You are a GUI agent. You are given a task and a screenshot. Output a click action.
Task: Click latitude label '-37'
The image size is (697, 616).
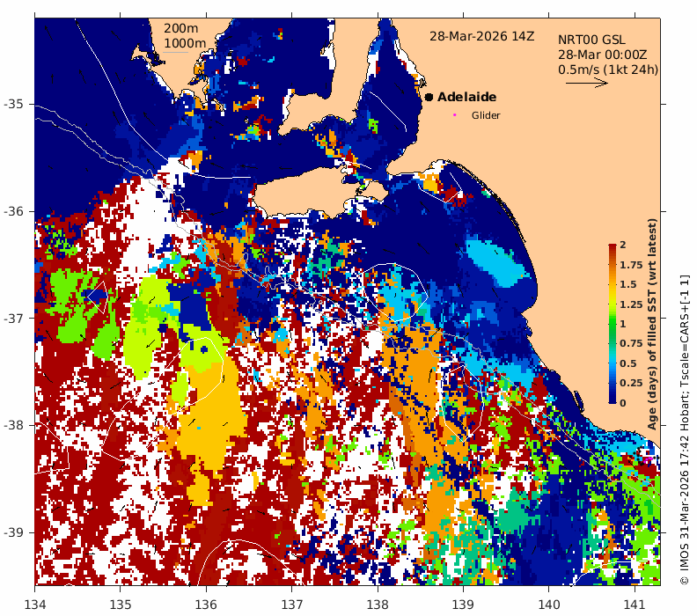(x=13, y=319)
